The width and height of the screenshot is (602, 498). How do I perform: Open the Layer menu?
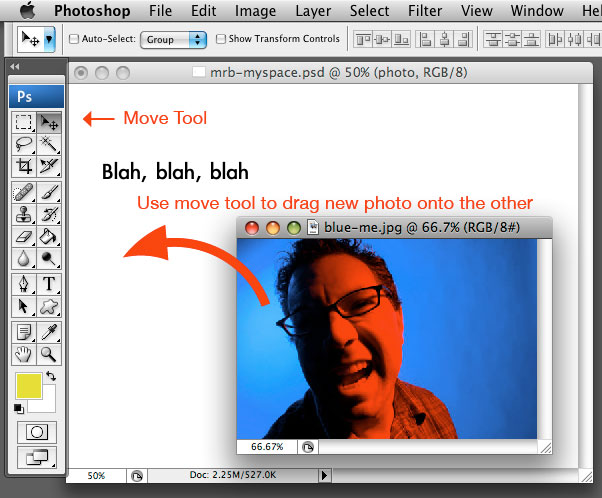(313, 12)
